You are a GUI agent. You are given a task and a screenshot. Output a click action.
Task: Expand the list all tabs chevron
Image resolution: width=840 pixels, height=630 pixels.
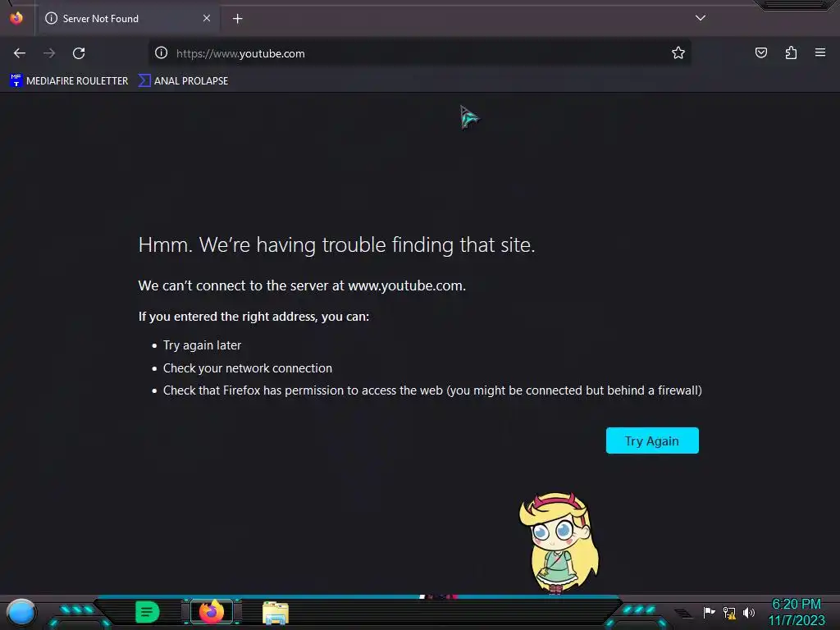pos(701,18)
